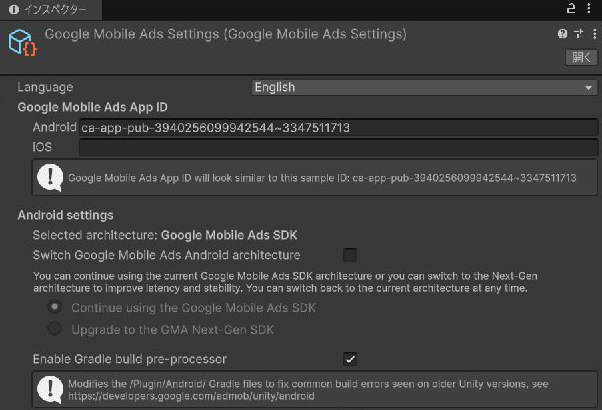Click the Google Mobile Ads Settings title text
Viewport: 602px width, 410px height.
(x=226, y=34)
